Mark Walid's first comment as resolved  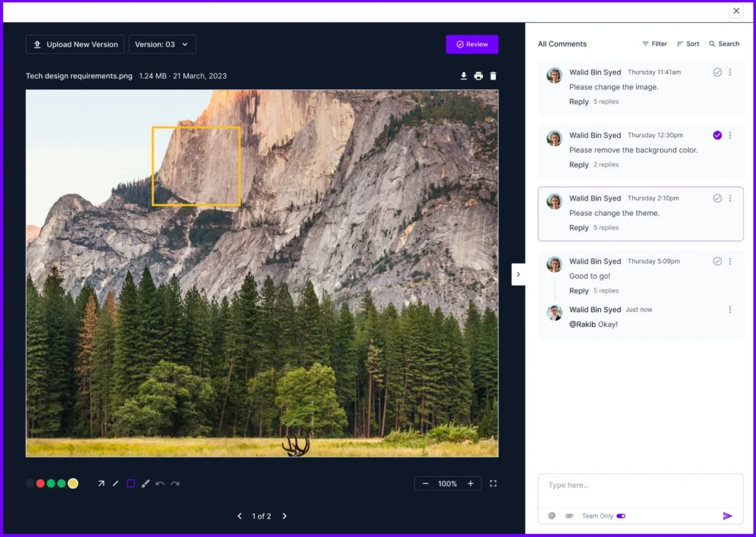[717, 72]
